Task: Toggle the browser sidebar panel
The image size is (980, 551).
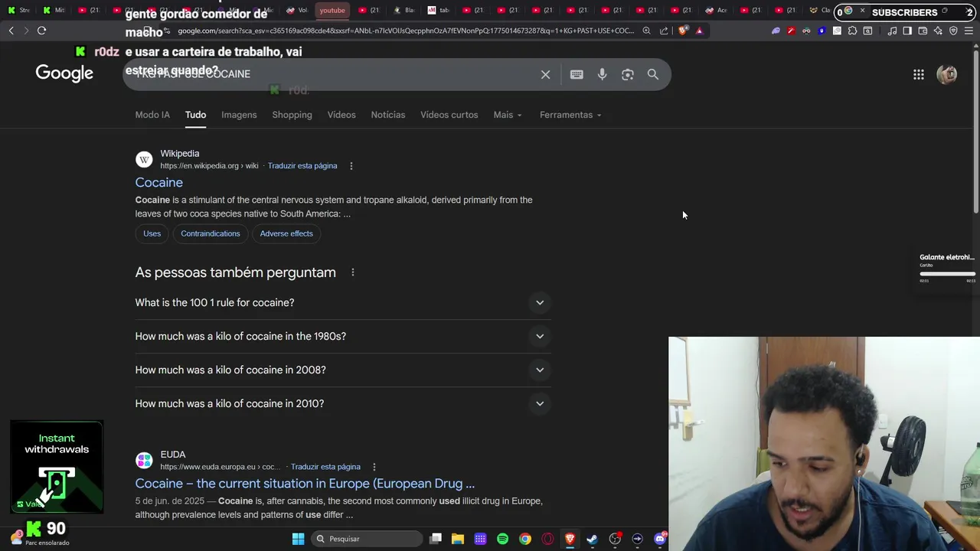Action: (907, 31)
